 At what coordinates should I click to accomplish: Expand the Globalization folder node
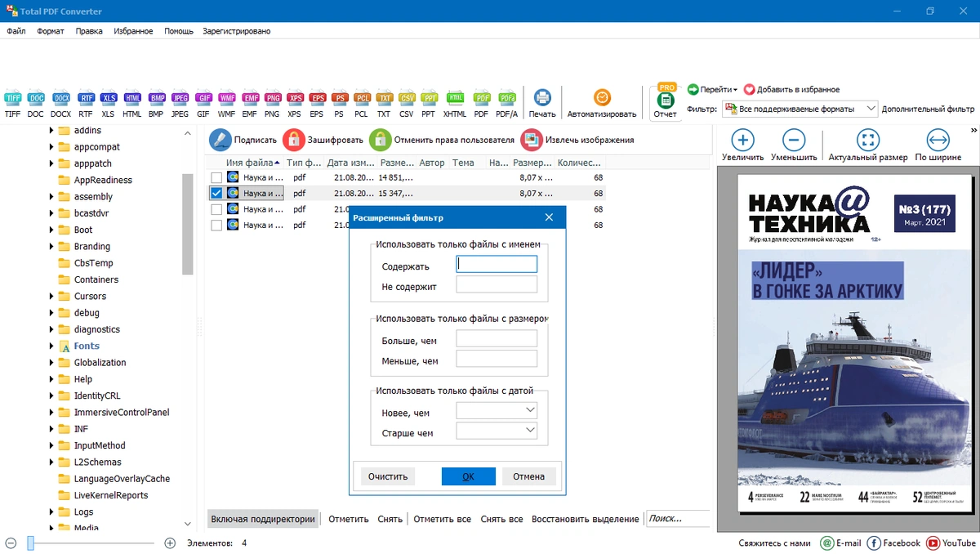[x=51, y=363]
